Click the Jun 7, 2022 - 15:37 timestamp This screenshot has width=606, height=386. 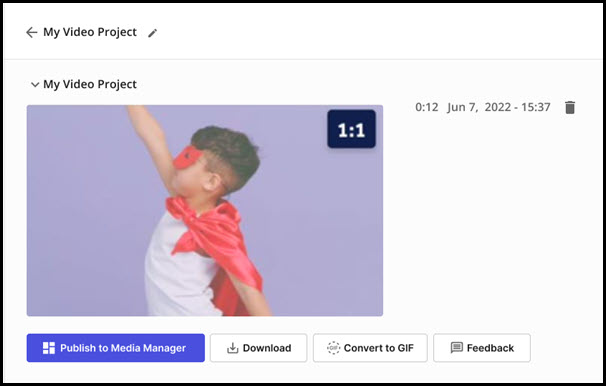(x=499, y=107)
